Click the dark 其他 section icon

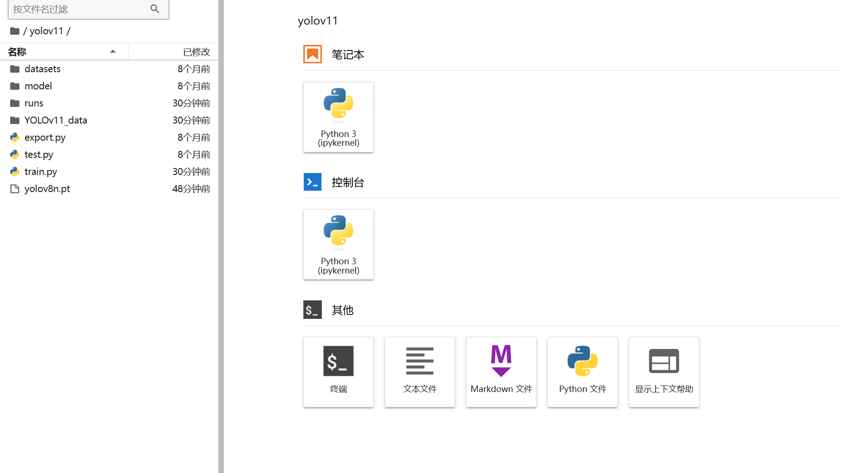coord(313,310)
